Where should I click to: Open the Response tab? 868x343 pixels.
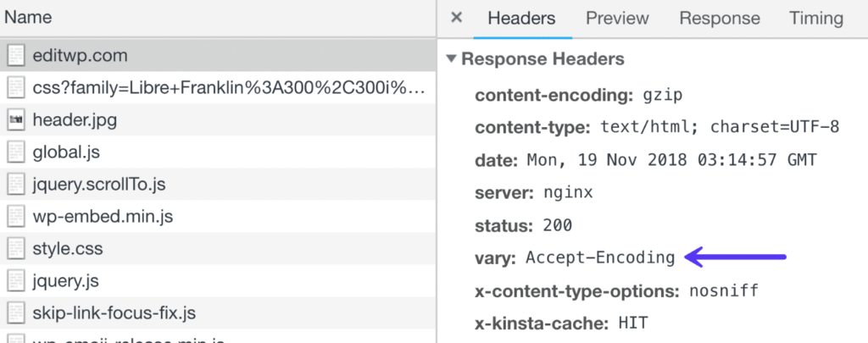719,18
